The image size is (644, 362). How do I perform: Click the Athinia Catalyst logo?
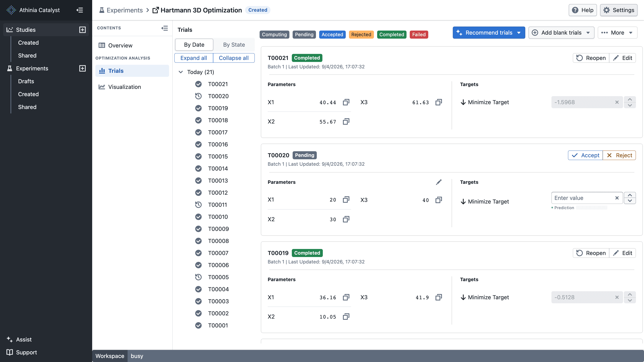tap(11, 10)
